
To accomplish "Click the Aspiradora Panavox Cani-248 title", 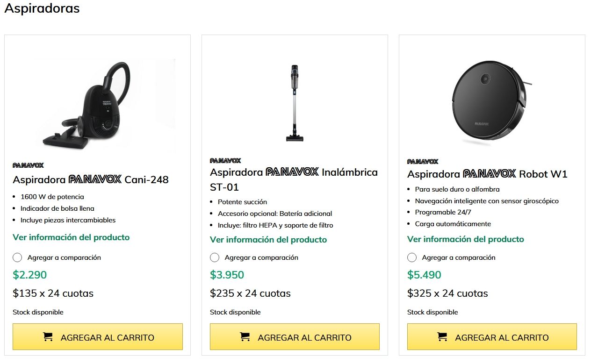I will tap(91, 179).
